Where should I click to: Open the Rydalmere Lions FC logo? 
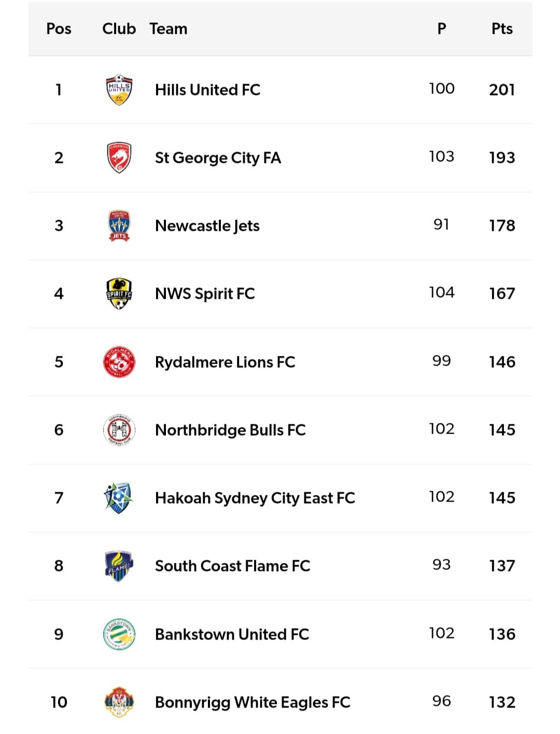pos(119,362)
